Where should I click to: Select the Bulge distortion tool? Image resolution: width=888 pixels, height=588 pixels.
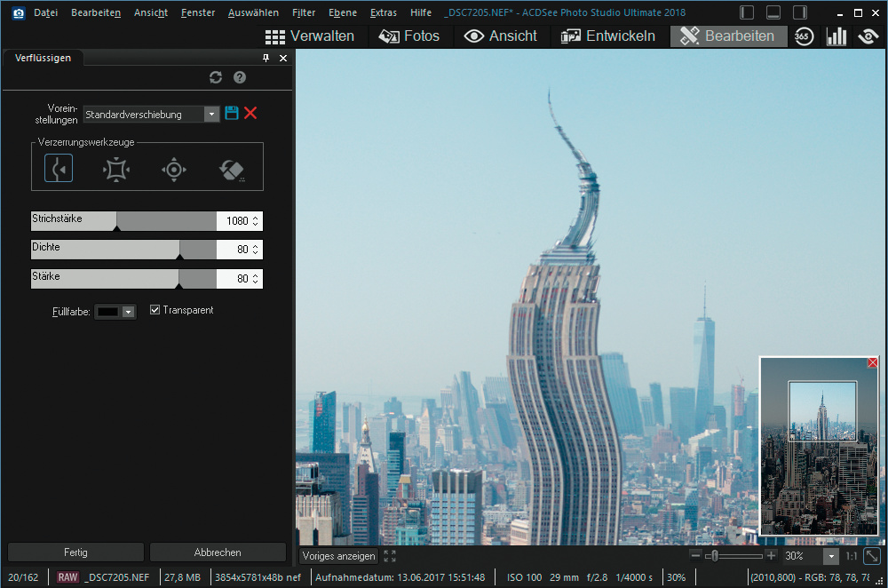click(174, 169)
